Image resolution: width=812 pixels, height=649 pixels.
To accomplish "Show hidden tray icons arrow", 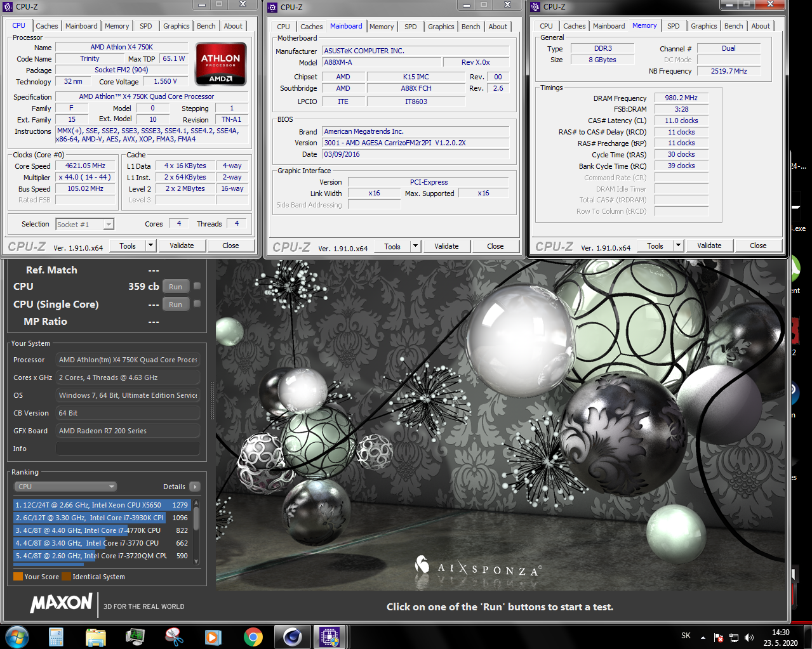I will pos(703,638).
